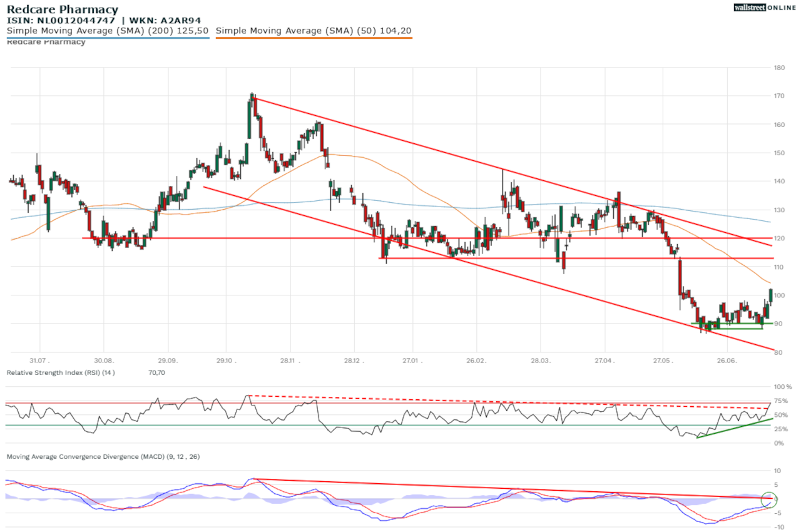
Task: Click the 27.01. date label
Action: coord(412,361)
